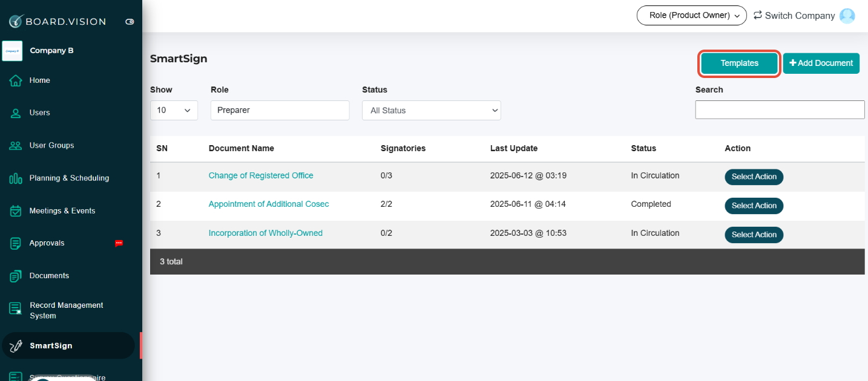Image resolution: width=868 pixels, height=381 pixels.
Task: Click the 0/3 signatories value
Action: pos(386,176)
